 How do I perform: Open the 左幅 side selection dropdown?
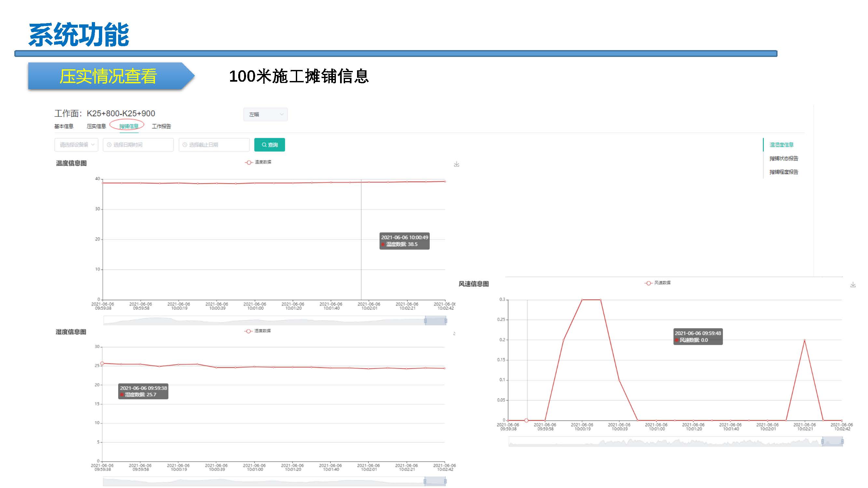(x=265, y=115)
